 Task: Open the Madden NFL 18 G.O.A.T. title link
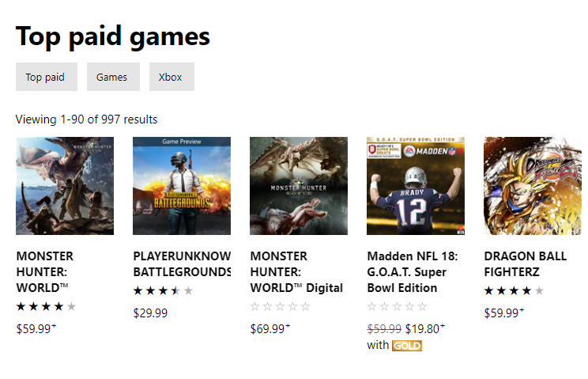click(413, 271)
